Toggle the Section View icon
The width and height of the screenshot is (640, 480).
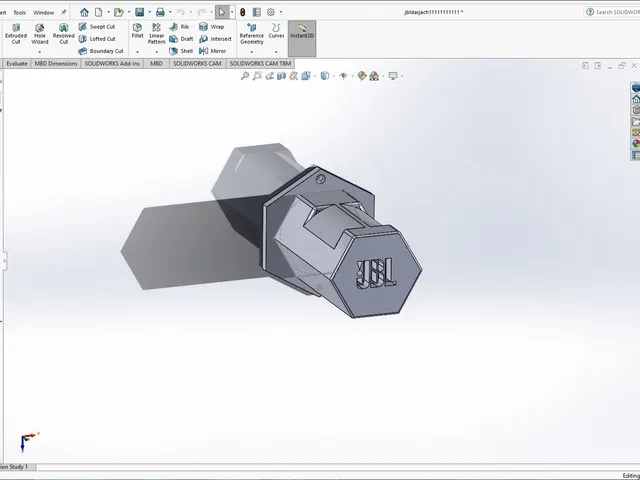[x=281, y=76]
